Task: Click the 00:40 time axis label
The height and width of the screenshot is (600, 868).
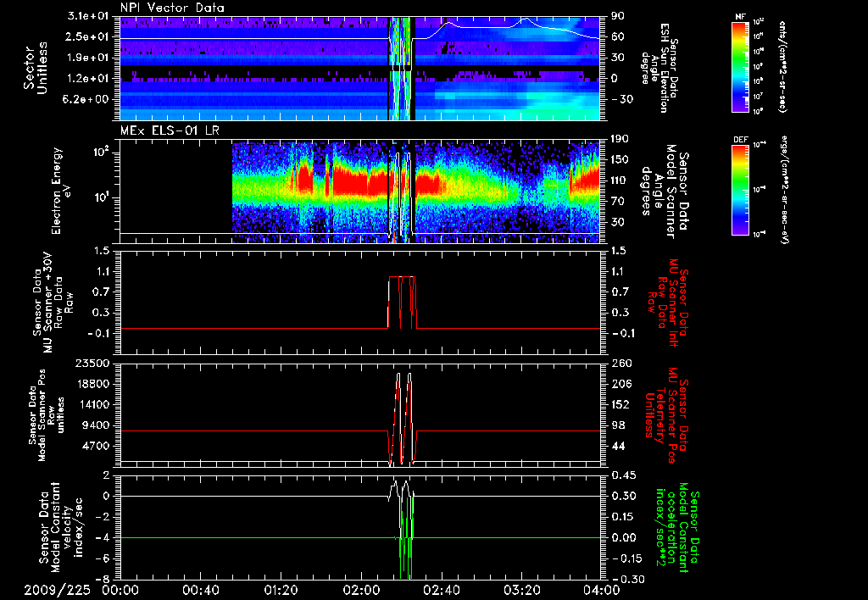Action: tap(200, 590)
